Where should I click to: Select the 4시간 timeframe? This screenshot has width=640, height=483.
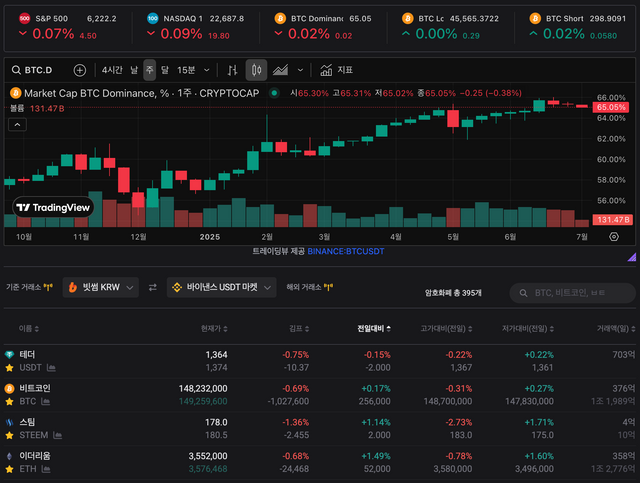point(112,70)
